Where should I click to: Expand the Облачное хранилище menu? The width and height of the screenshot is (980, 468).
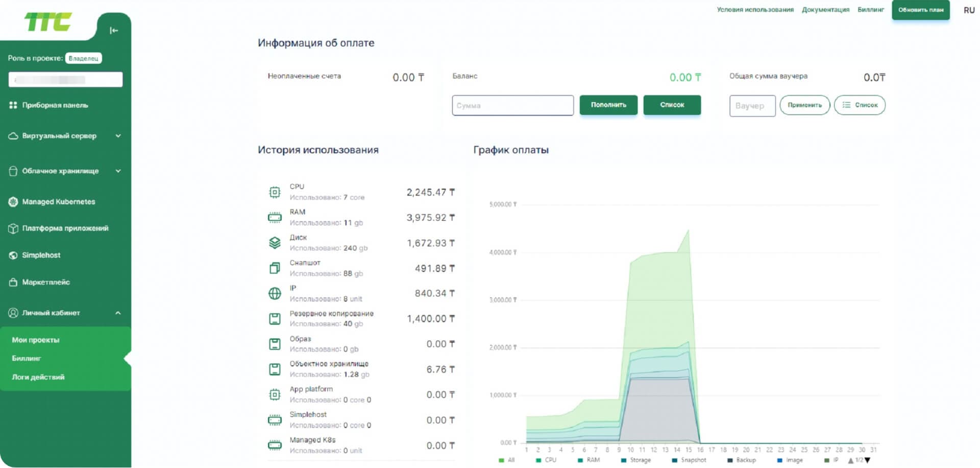[x=118, y=171]
